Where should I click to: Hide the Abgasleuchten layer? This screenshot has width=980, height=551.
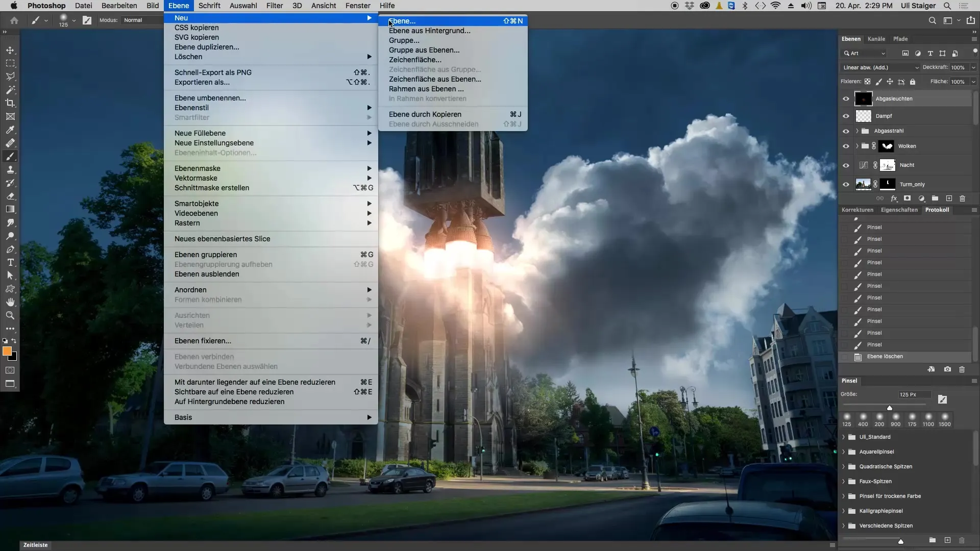click(846, 99)
